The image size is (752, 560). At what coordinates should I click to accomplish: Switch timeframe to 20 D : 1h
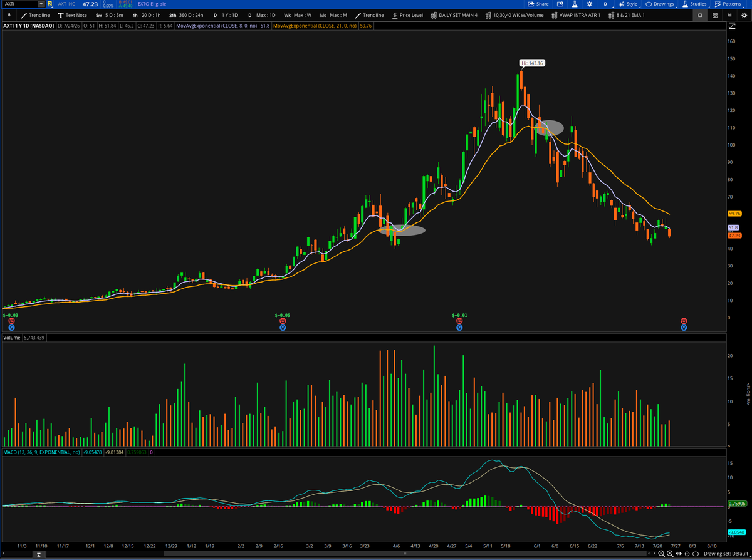click(x=147, y=15)
